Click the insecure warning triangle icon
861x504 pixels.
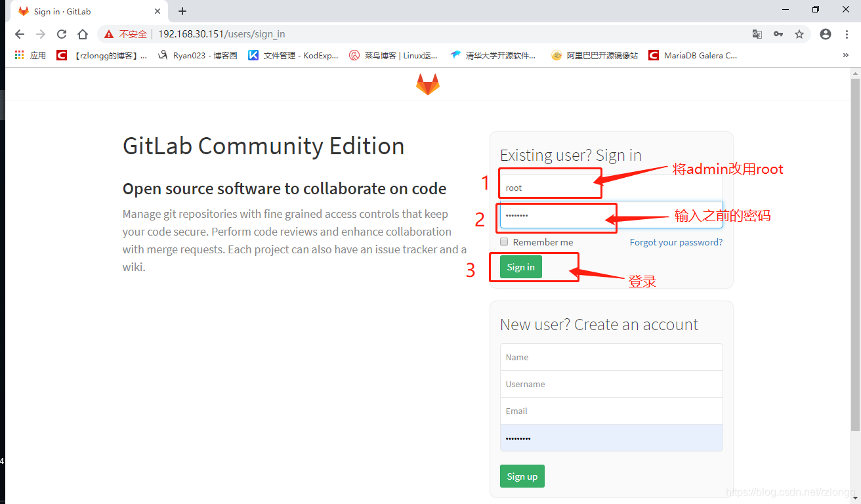pos(109,34)
